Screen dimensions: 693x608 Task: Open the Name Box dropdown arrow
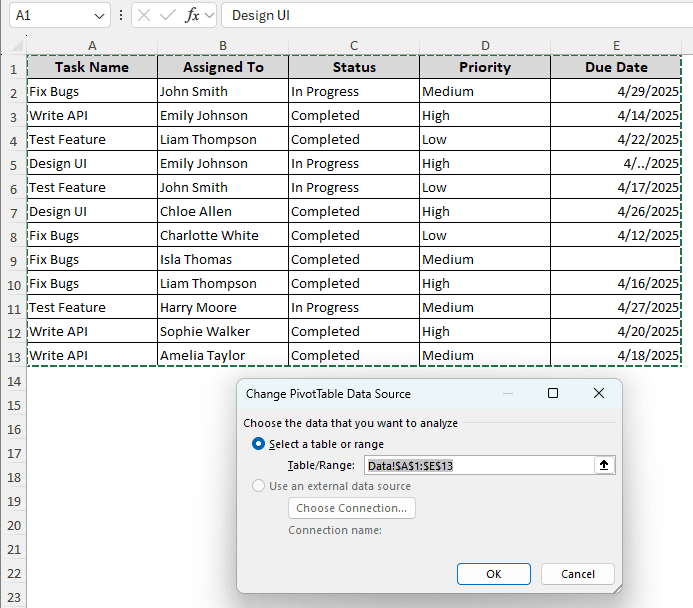(x=98, y=16)
